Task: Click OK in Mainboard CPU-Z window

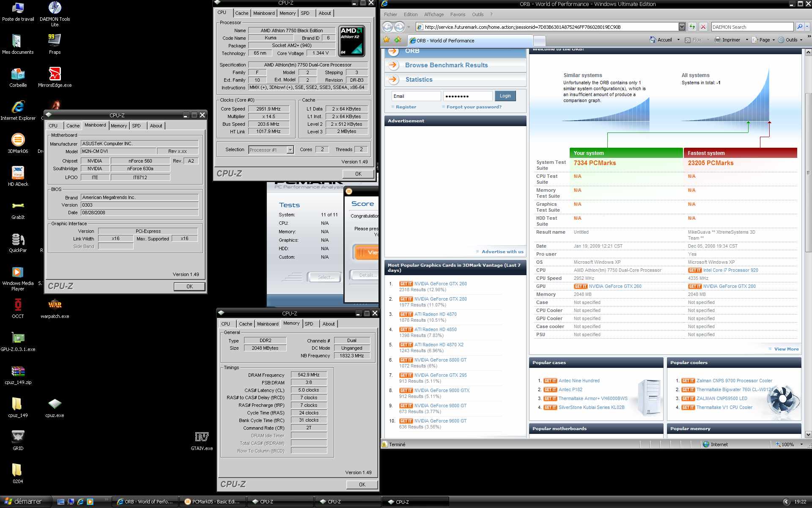Action: 189,287
